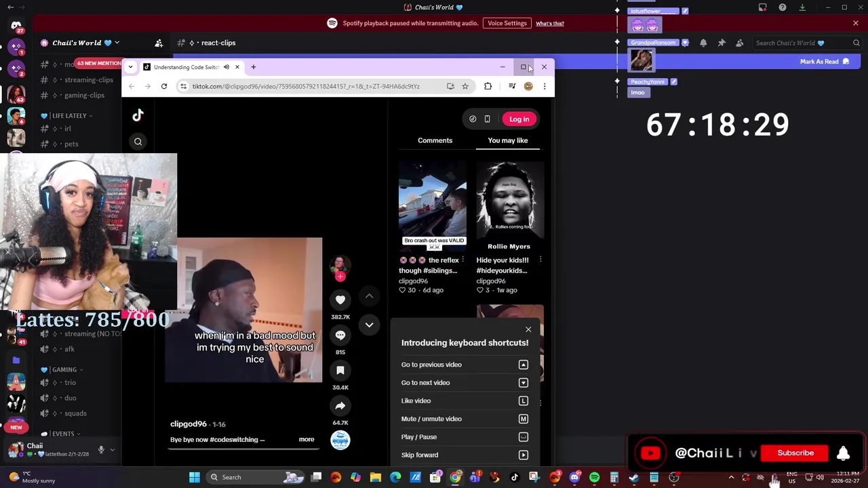Open the browser extensions puzzle icon
868x488 pixels.
click(x=488, y=86)
